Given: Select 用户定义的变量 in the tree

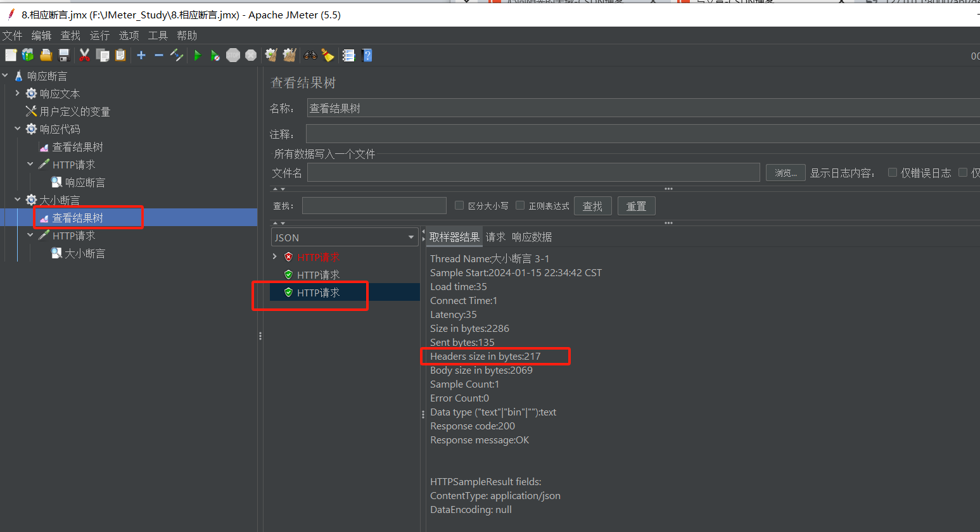Looking at the screenshot, I should pos(75,111).
